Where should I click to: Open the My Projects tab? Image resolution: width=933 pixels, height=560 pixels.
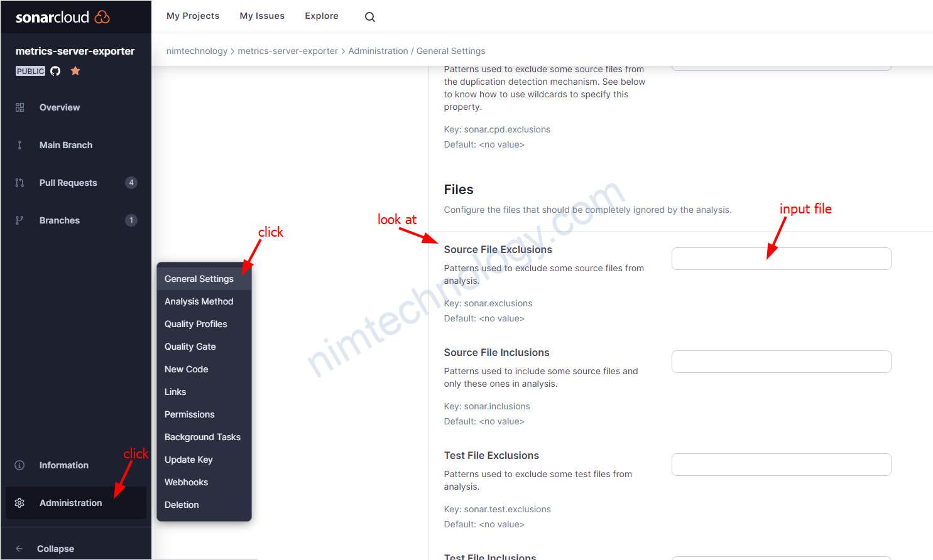click(x=193, y=16)
